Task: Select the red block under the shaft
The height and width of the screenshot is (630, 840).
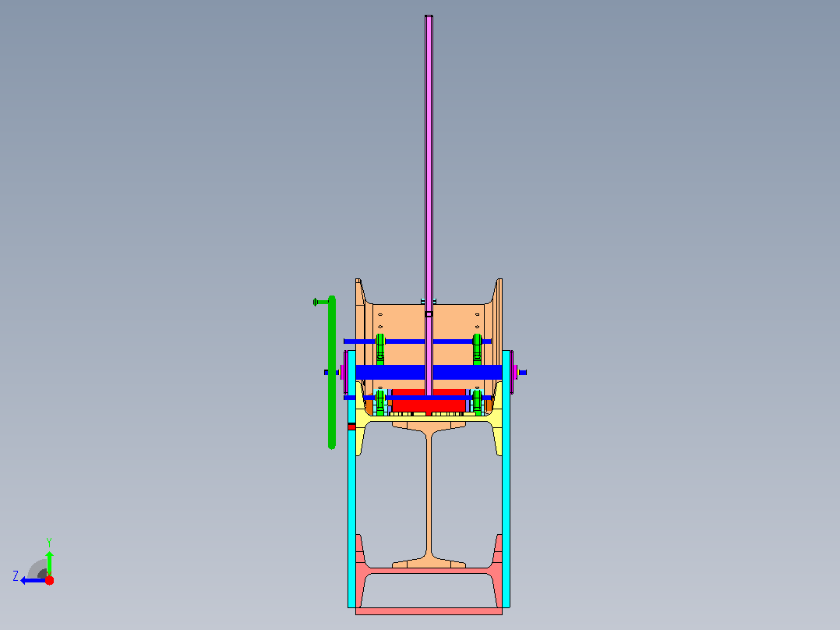Action: (x=429, y=401)
